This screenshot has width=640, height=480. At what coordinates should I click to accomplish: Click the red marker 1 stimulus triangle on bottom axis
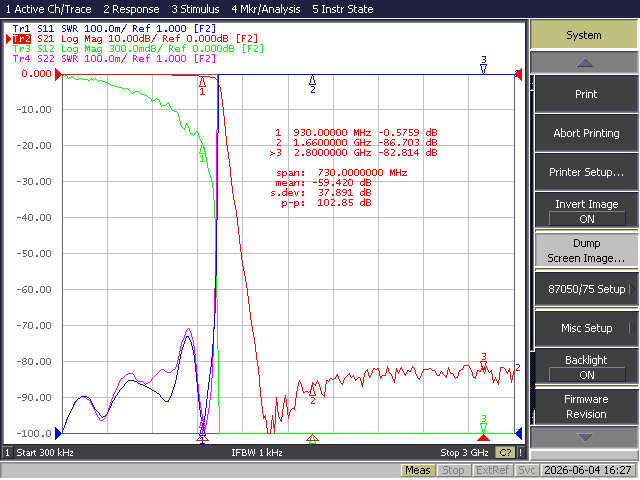202,438
